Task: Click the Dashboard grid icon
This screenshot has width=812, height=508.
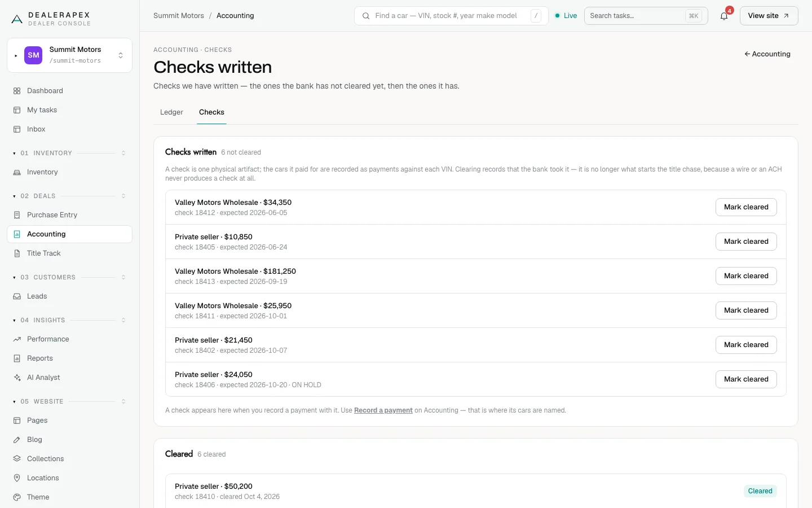Action: pyautogui.click(x=17, y=91)
